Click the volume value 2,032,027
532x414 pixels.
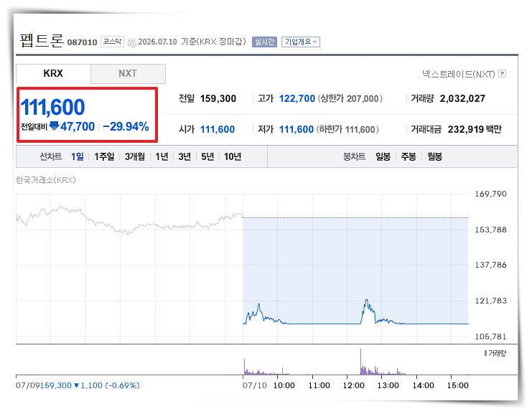(x=462, y=99)
